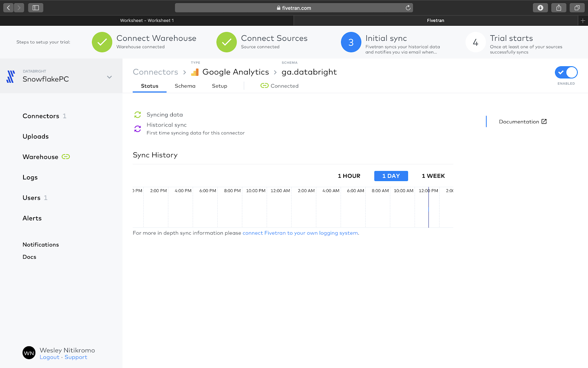This screenshot has height=368, width=588.
Task: Click the Connected status label
Action: (x=284, y=86)
